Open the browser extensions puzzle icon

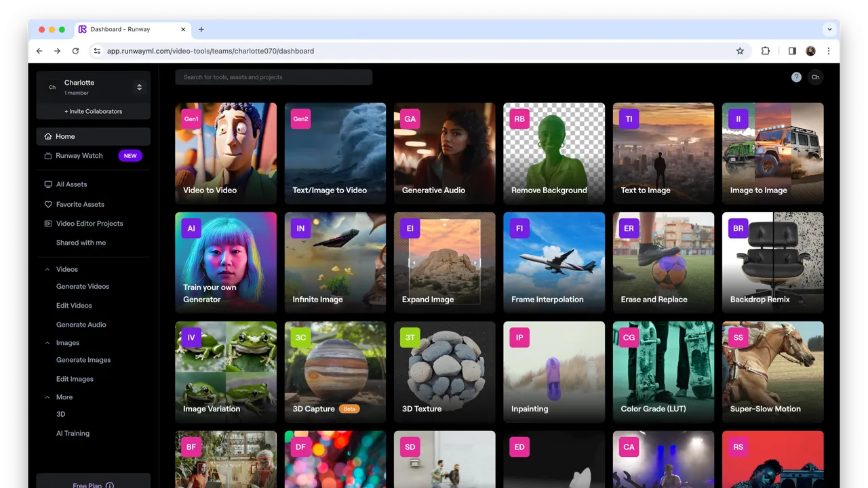(x=766, y=51)
